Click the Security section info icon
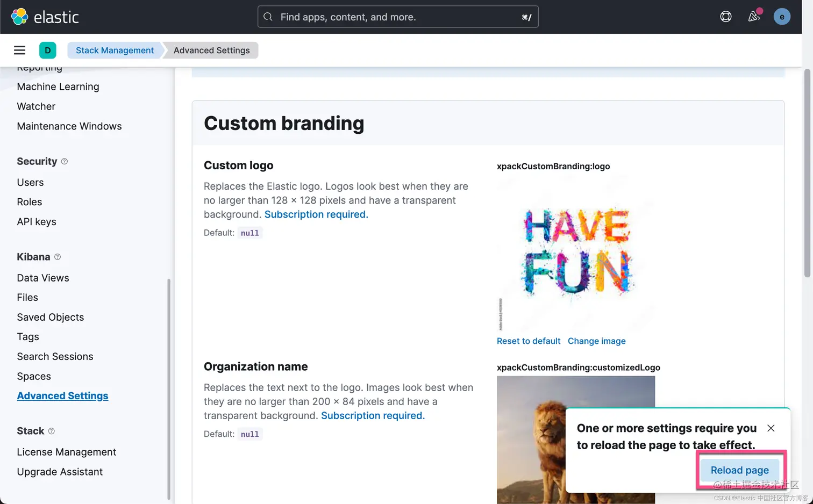 65,161
